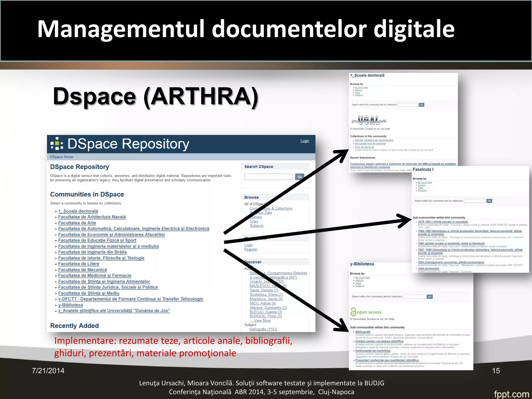
Task: Open 1986 științe sociale sub-community link
Action: point(451,243)
